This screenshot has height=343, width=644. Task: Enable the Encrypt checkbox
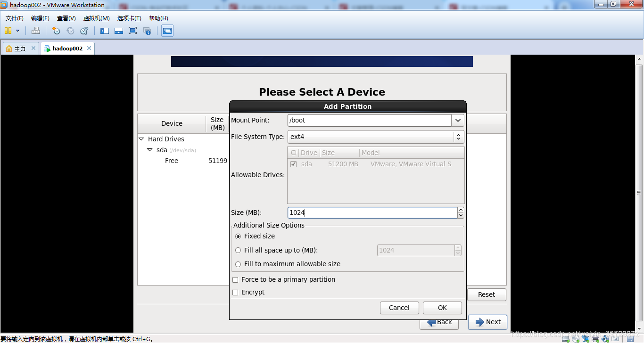point(235,293)
